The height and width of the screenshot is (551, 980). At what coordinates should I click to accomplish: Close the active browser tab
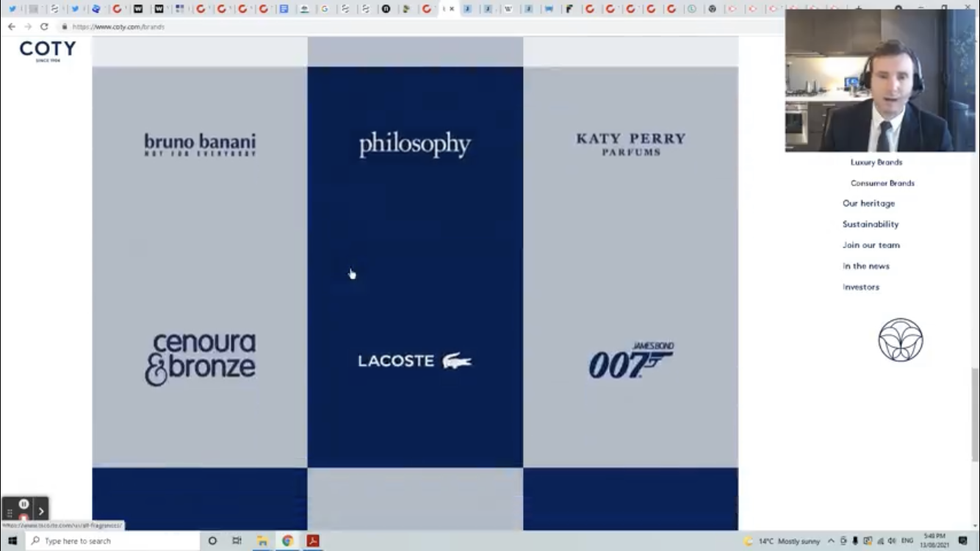tap(452, 9)
